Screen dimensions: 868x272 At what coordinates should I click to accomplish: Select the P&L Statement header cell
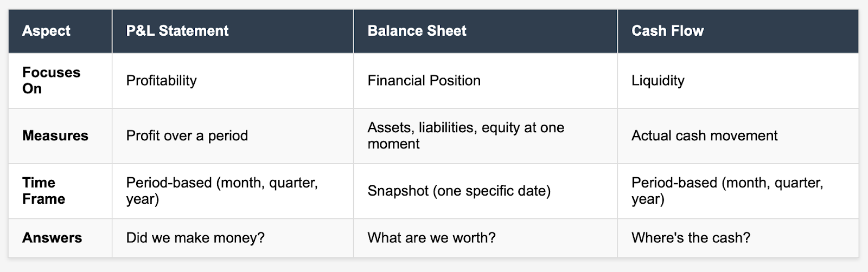tap(233, 31)
